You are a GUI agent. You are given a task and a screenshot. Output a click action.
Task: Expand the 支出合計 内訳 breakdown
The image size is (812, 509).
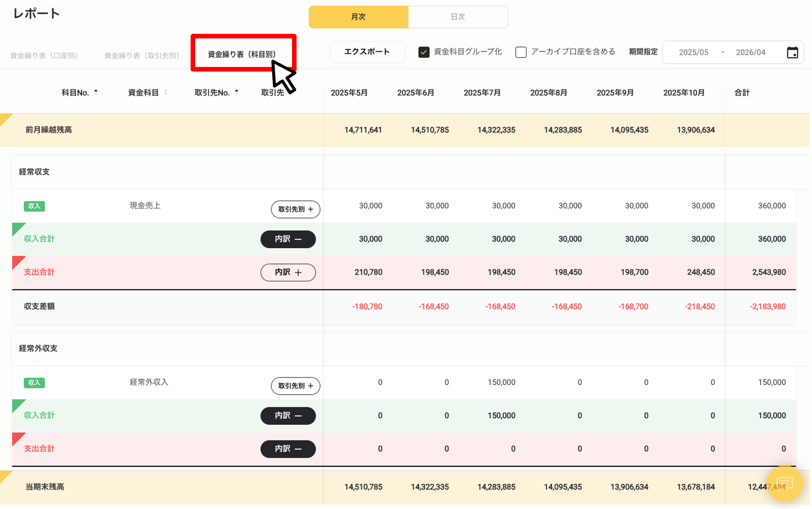288,272
